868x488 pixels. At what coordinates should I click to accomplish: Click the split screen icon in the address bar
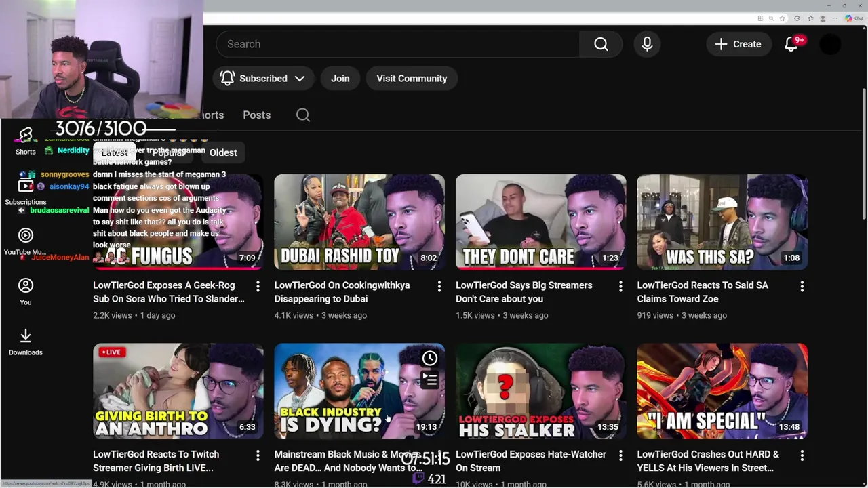coord(760,18)
